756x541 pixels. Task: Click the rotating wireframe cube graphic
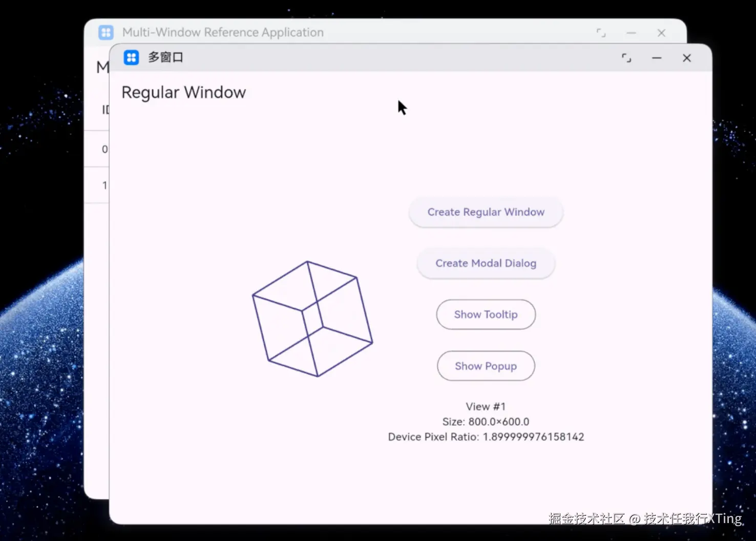(312, 319)
